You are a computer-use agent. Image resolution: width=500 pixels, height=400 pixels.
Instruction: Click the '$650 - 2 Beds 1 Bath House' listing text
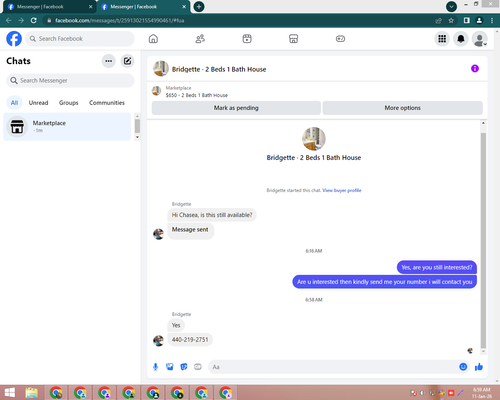[197, 95]
